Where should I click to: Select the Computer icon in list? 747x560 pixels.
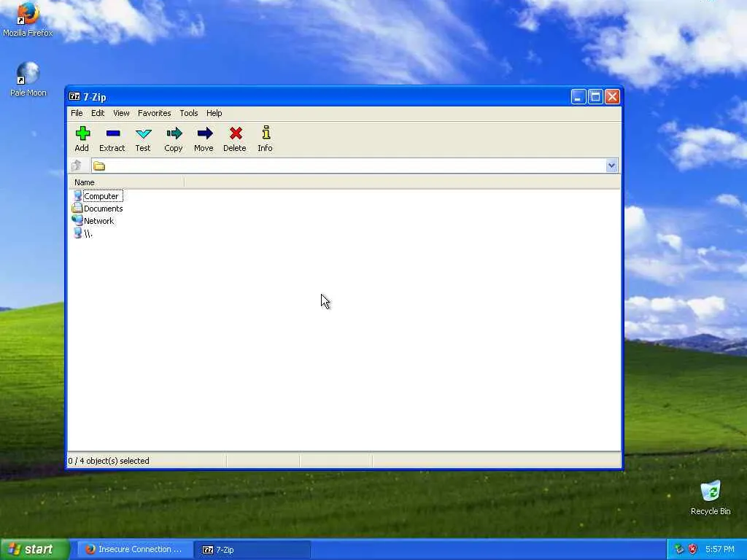[77, 195]
